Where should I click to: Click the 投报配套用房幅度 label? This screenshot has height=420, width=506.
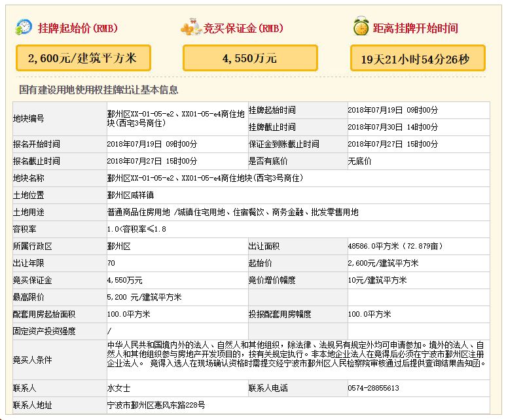click(x=280, y=315)
